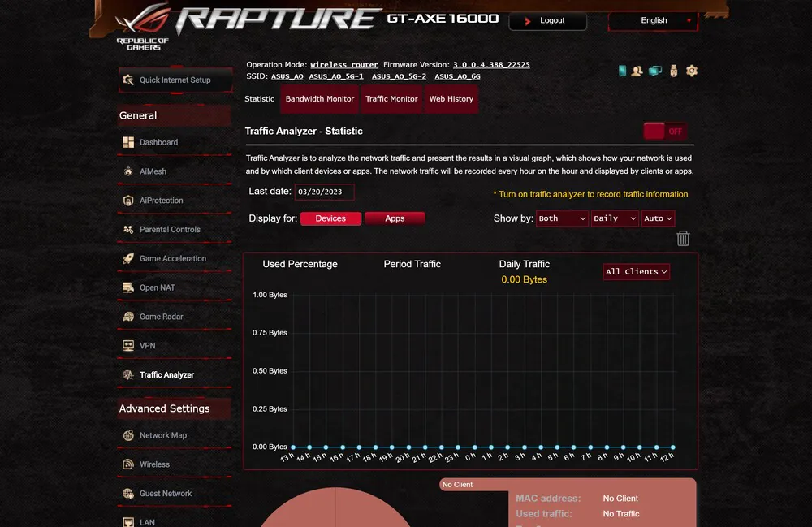Open the All Clients dropdown

[636, 272]
